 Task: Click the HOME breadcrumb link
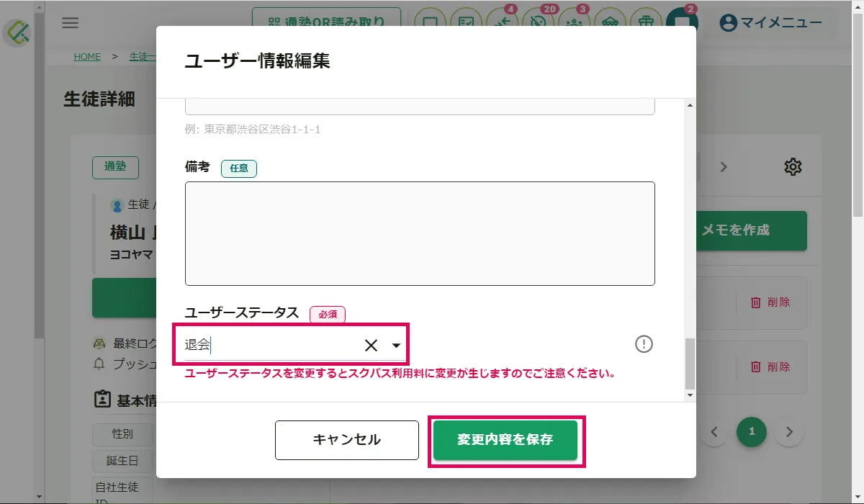pos(87,57)
